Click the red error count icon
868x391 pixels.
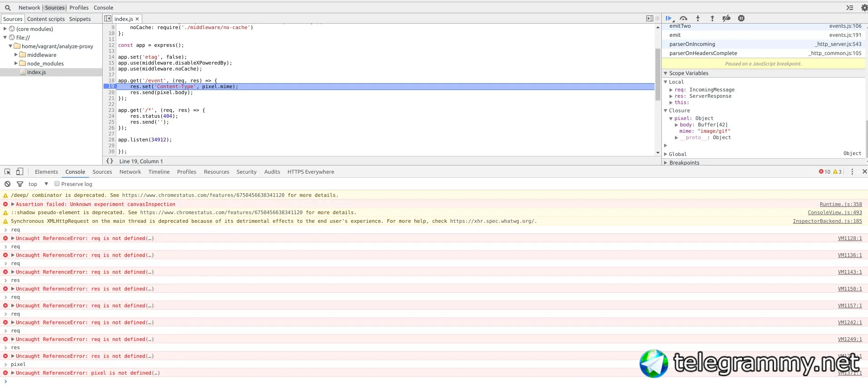pyautogui.click(x=821, y=172)
